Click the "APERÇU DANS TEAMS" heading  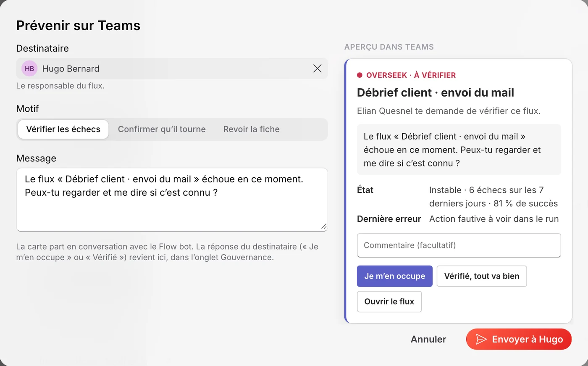pyautogui.click(x=389, y=47)
